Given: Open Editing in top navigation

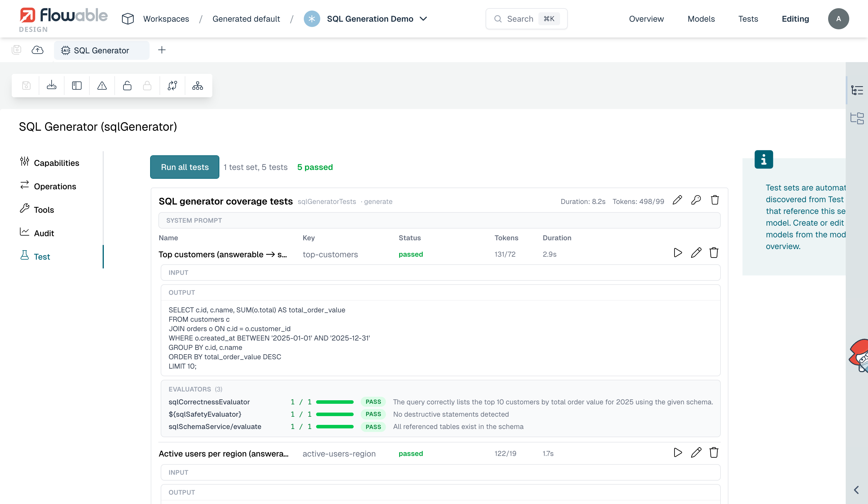Looking at the screenshot, I should point(795,18).
